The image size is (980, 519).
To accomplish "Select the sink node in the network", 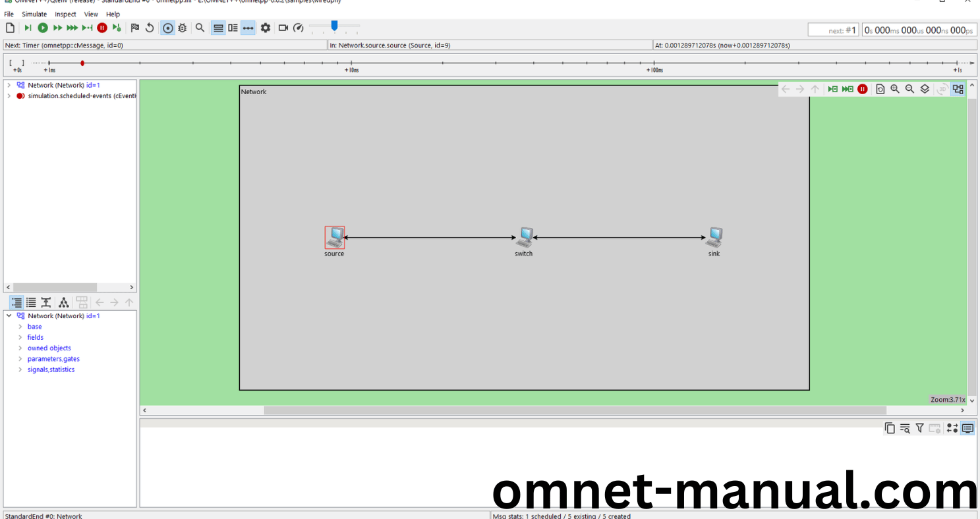I will point(714,237).
